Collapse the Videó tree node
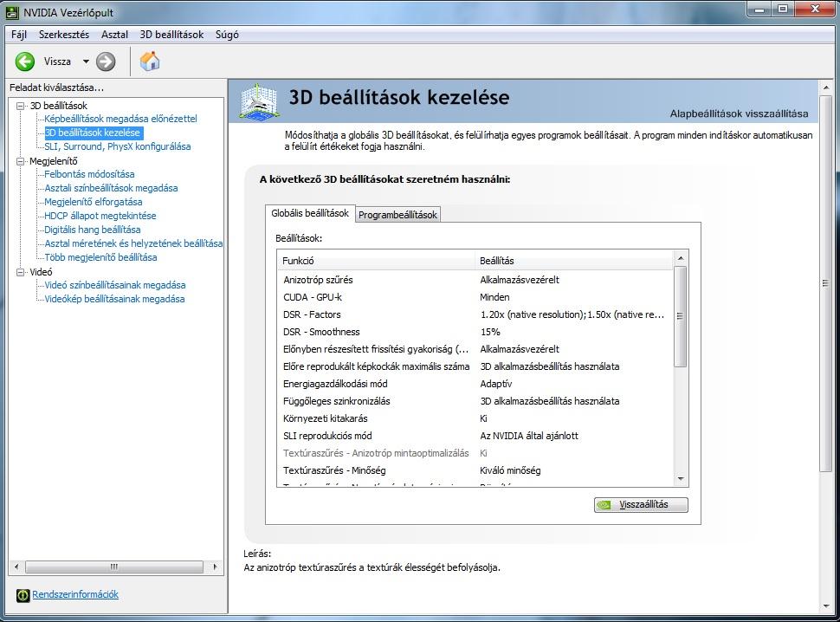Image resolution: width=840 pixels, height=622 pixels. (21, 272)
